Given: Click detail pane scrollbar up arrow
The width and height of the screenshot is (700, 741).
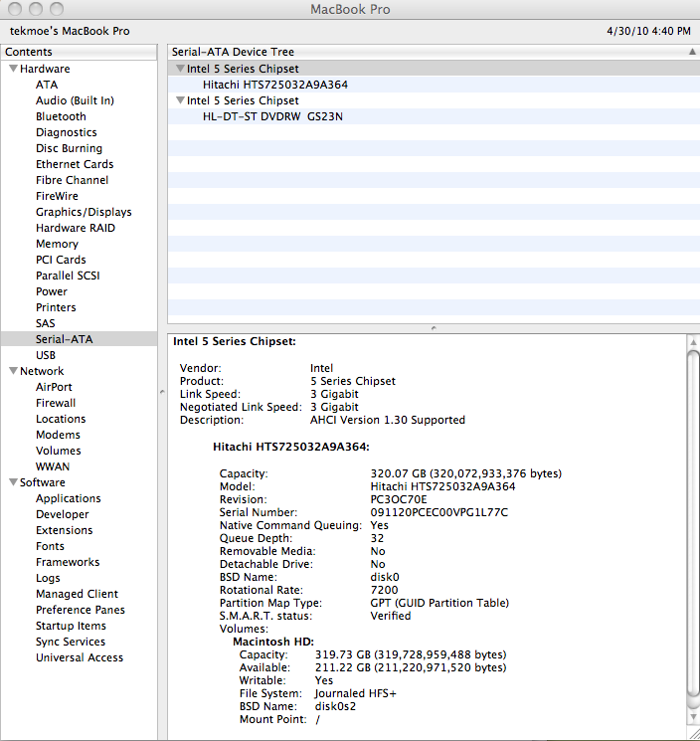Looking at the screenshot, I should (693, 342).
